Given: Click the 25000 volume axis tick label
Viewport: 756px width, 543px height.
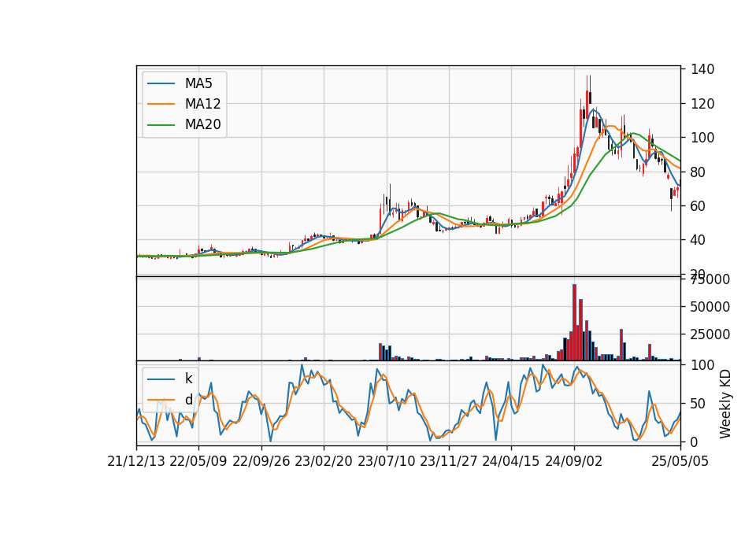Looking at the screenshot, I should point(710,334).
